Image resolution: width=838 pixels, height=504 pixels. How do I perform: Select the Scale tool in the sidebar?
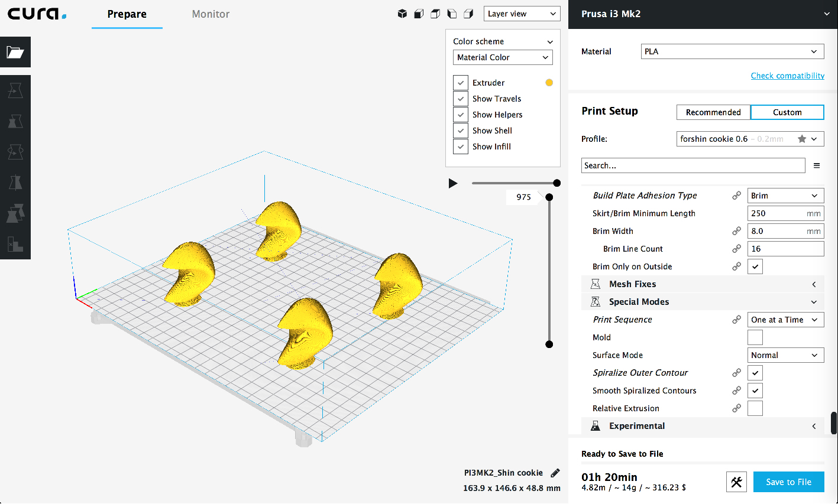tap(15, 121)
